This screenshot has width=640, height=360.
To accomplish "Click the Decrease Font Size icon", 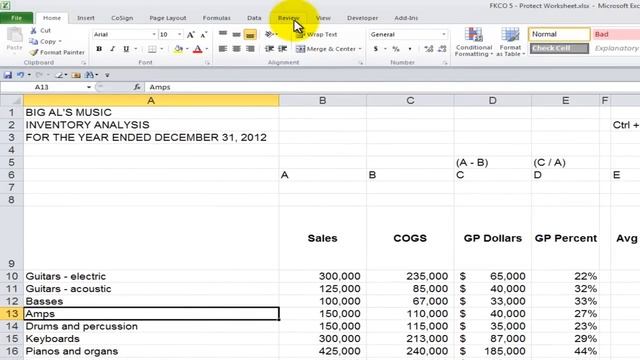I will (203, 35).
